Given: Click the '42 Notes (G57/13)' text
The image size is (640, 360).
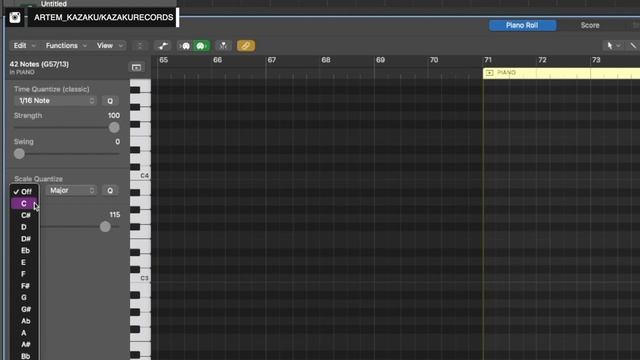Looking at the screenshot, I should (x=39, y=64).
